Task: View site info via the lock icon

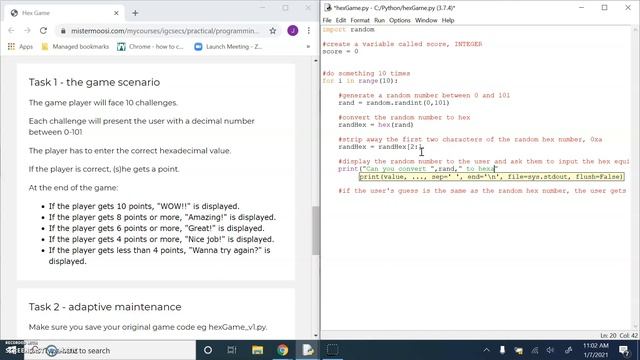Action: point(63,31)
